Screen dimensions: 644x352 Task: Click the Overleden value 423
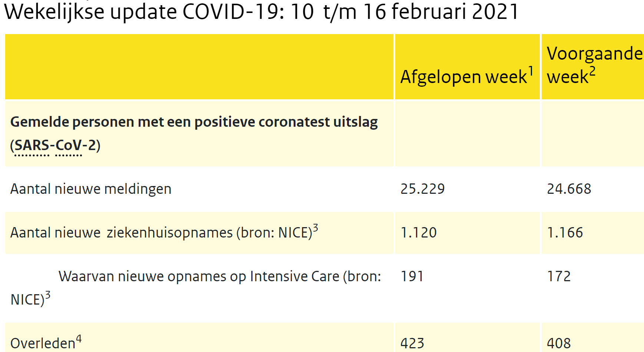coord(412,343)
